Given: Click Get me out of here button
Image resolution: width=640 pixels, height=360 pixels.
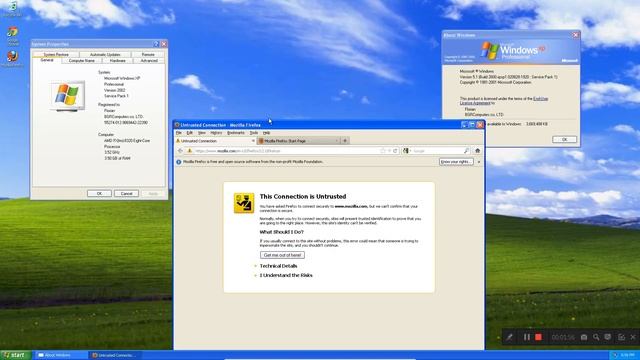Looking at the screenshot, I should [x=282, y=255].
